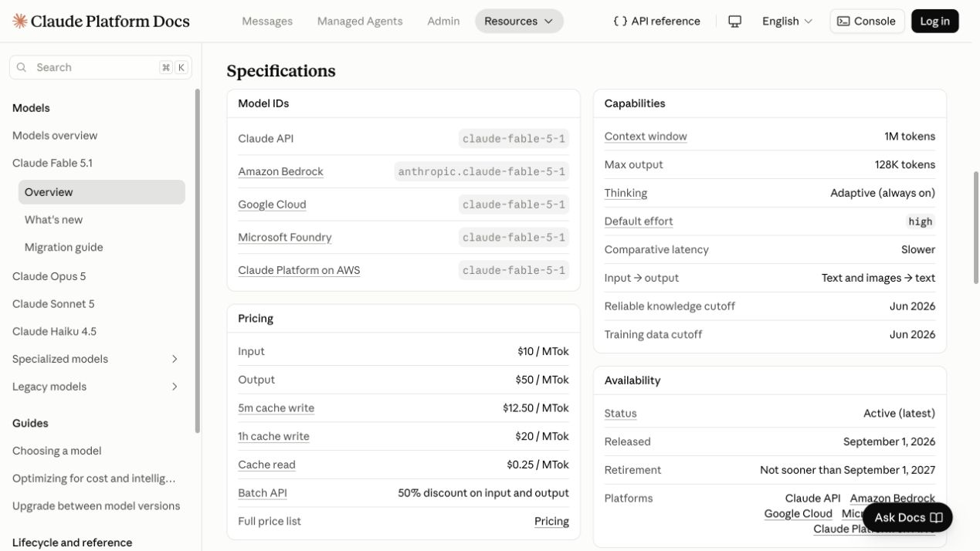
Task: Click the "high" default effort value
Action: point(920,221)
